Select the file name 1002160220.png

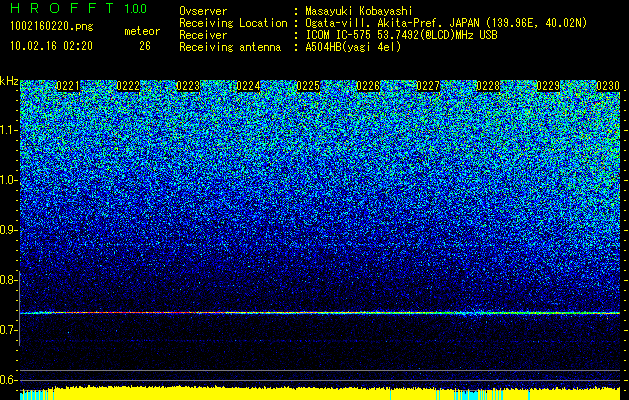(52, 26)
